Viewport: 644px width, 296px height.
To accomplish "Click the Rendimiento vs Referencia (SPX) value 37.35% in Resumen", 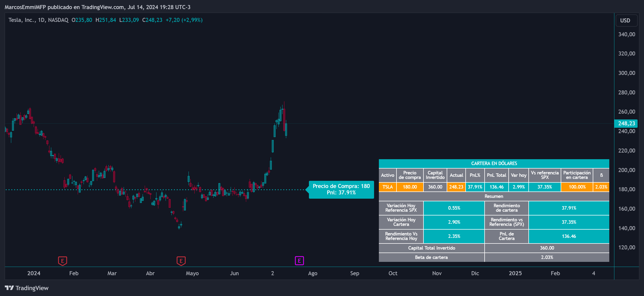I will click(x=569, y=222).
